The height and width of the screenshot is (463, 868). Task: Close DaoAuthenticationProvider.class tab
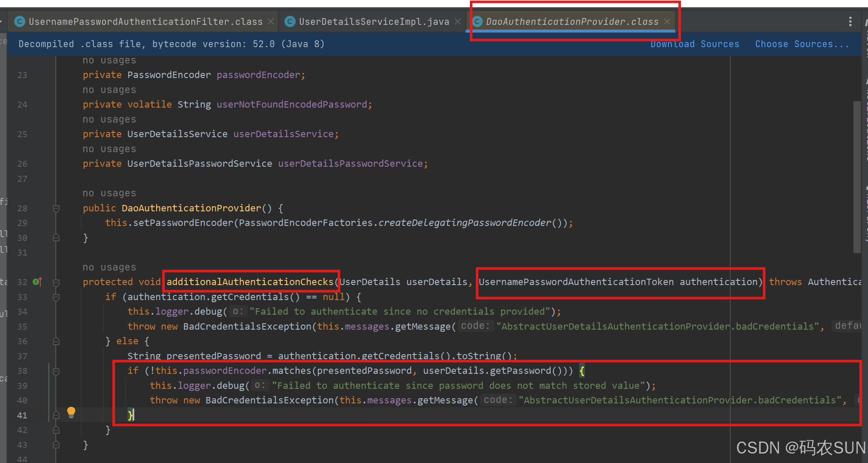coord(667,21)
